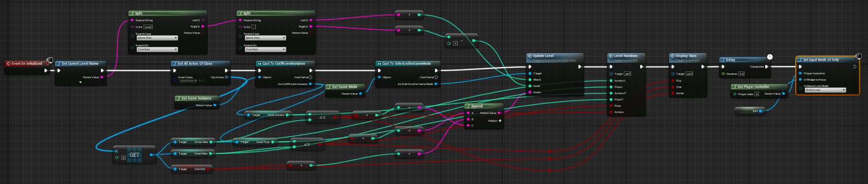Select the Cast To CoEfficientInstance node header
868x184 pixels.
[x=285, y=63]
